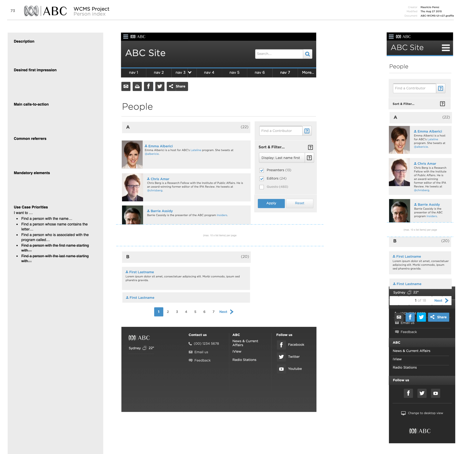Open the Emma Alberici desktop profile link
Screen dimensions: 476x454
click(x=160, y=146)
